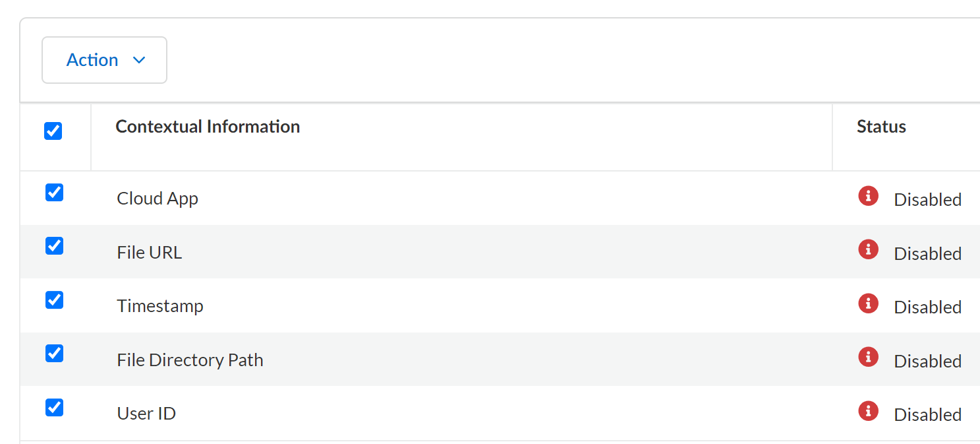Toggle the Timestamp row checkbox
This screenshot has height=444, width=980.
[54, 300]
